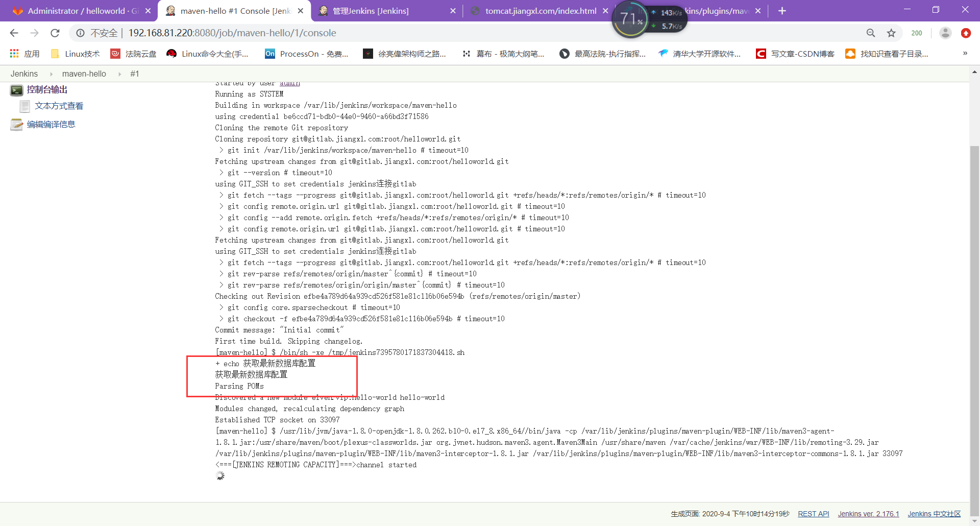Open the Linux命令大全 bookmark
This screenshot has width=980, height=526.
click(208, 54)
